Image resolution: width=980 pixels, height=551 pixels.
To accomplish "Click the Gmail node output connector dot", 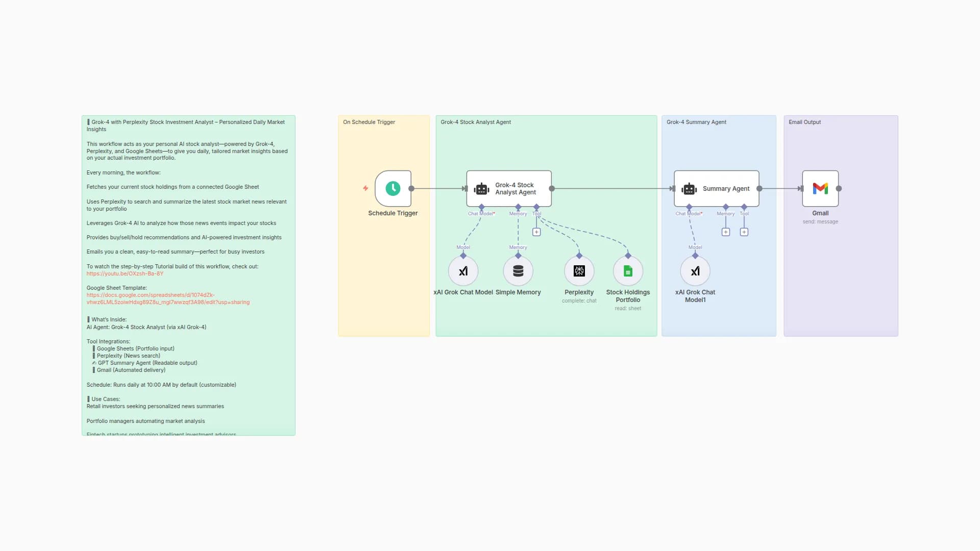I will (x=839, y=189).
